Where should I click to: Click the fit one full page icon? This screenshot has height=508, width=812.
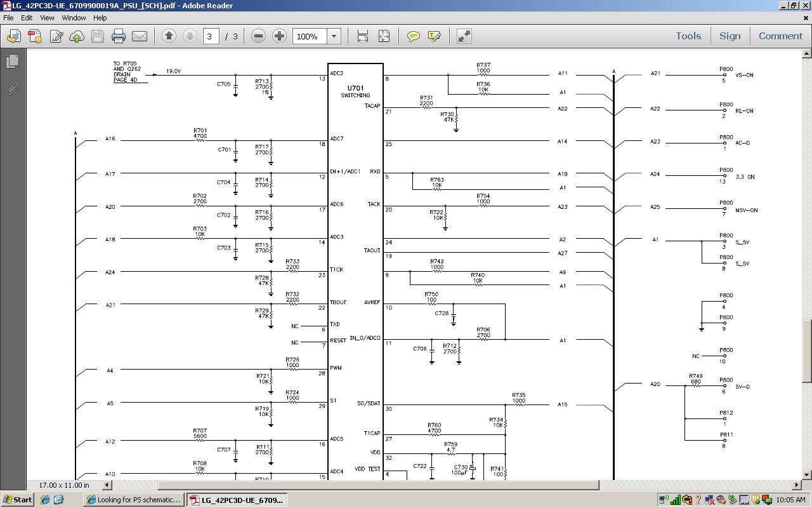point(384,36)
